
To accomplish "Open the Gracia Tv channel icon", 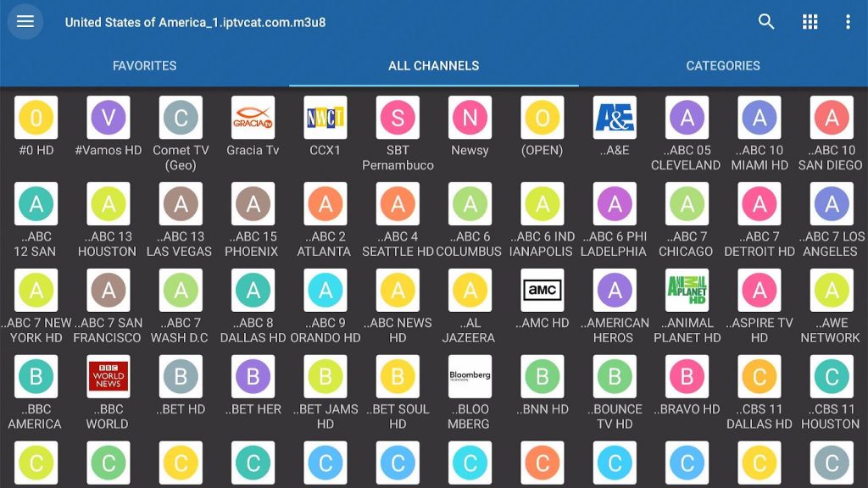I will [253, 118].
